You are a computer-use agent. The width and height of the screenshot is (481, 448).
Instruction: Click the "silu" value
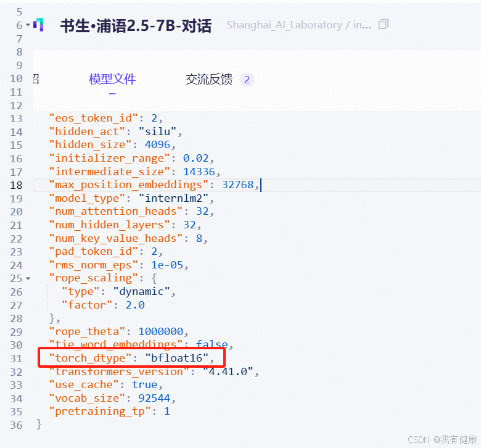(157, 131)
